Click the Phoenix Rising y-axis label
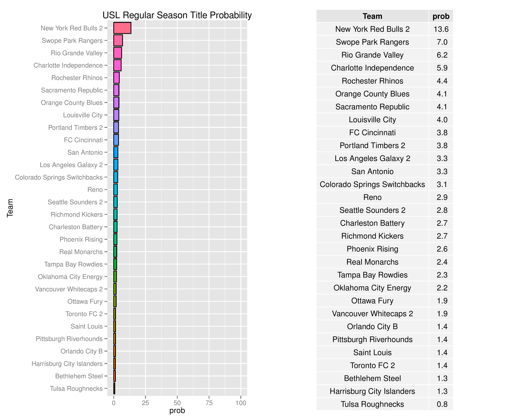 click(81, 240)
